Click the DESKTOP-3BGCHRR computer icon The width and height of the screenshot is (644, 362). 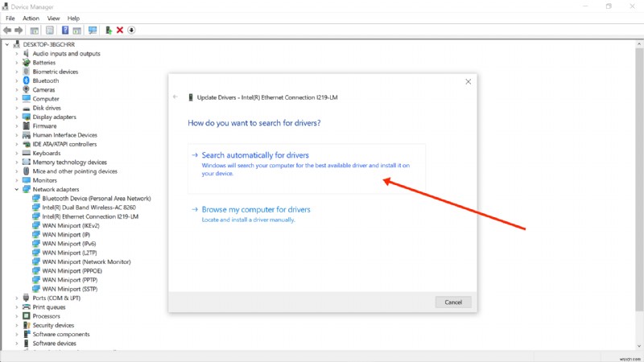tap(16, 44)
